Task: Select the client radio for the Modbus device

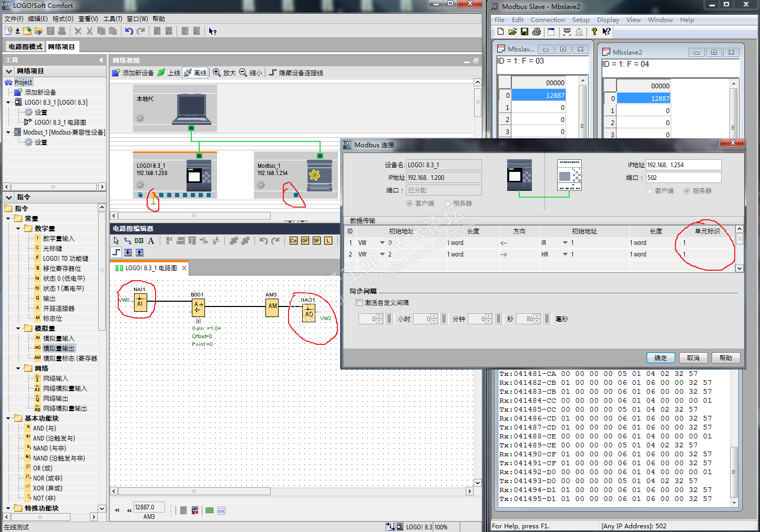Action: point(649,191)
